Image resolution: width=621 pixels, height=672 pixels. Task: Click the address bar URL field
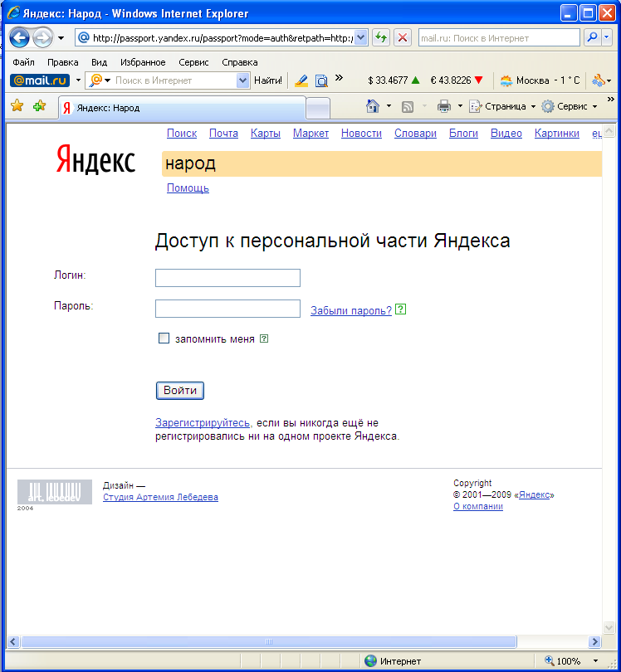222,37
